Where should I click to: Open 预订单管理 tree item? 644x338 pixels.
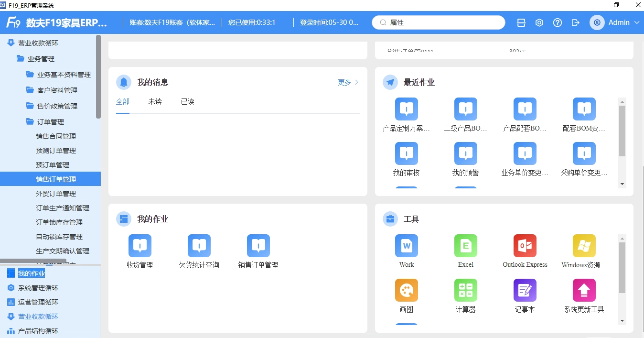click(53, 165)
